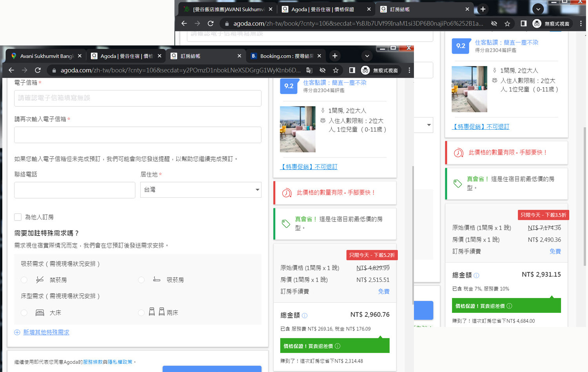
Task: Switch to Agoda 曼谷住宿 tab in front window
Action: (x=126, y=56)
